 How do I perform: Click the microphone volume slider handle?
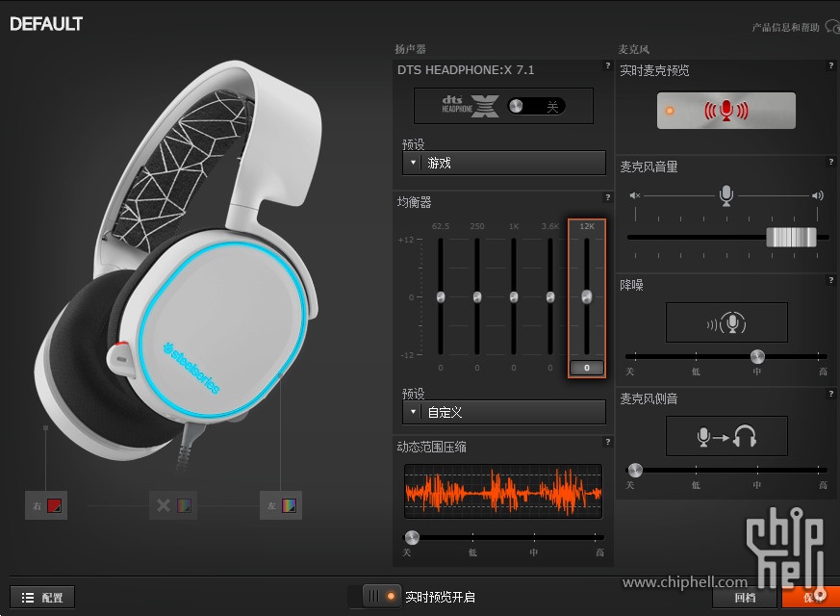(x=791, y=237)
